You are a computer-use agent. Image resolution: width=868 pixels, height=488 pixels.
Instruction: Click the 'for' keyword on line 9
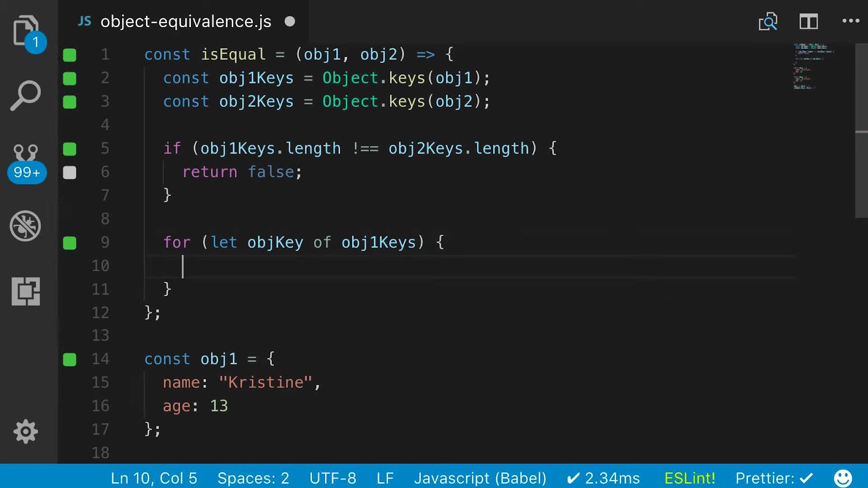[177, 242]
